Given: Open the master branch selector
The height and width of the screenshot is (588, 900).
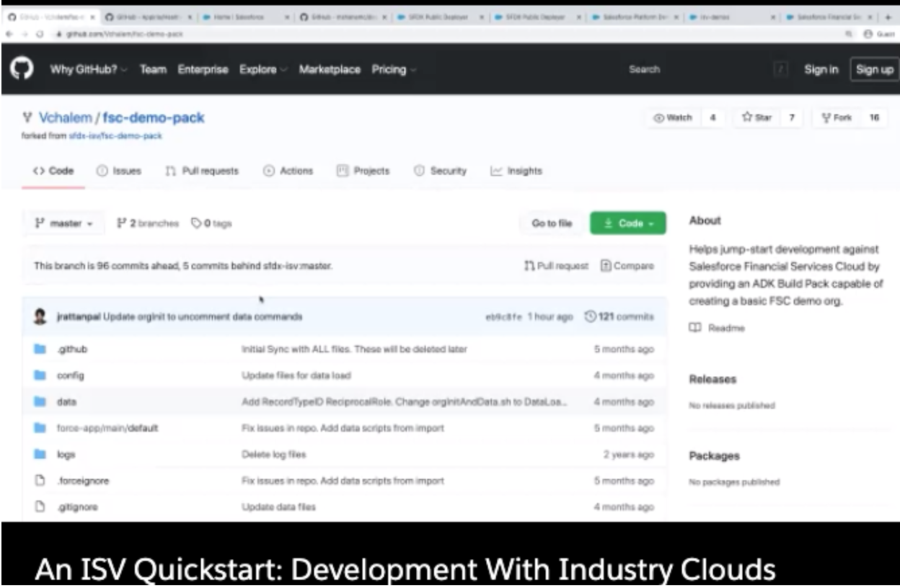Looking at the screenshot, I should [64, 223].
